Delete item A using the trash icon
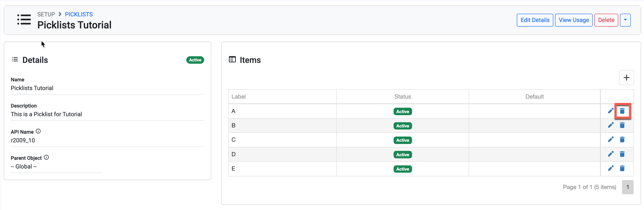This screenshot has width=644, height=210. (x=622, y=111)
